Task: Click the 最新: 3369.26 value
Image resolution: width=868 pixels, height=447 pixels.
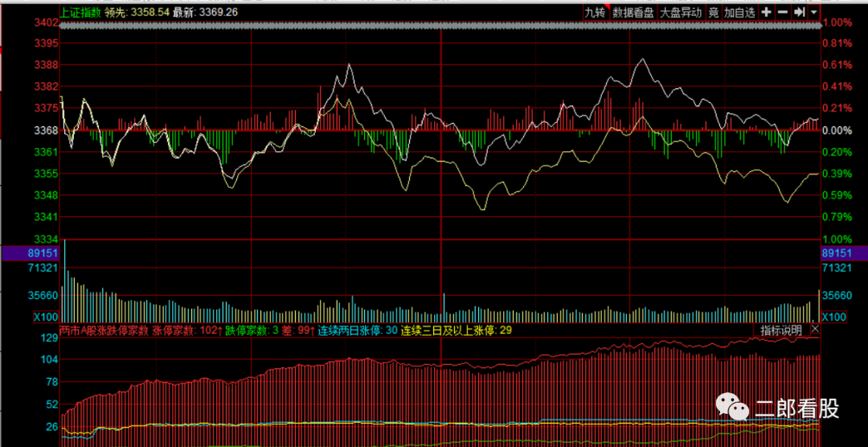Action: 206,11
